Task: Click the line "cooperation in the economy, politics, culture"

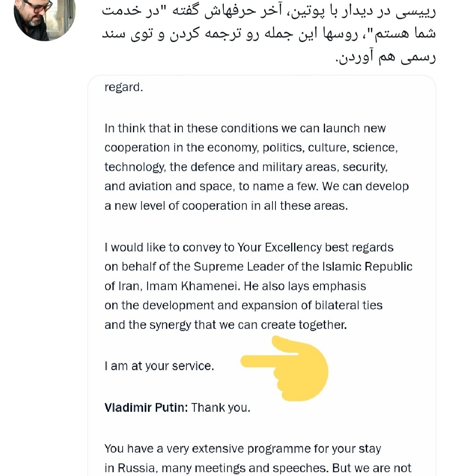Action: [x=251, y=147]
